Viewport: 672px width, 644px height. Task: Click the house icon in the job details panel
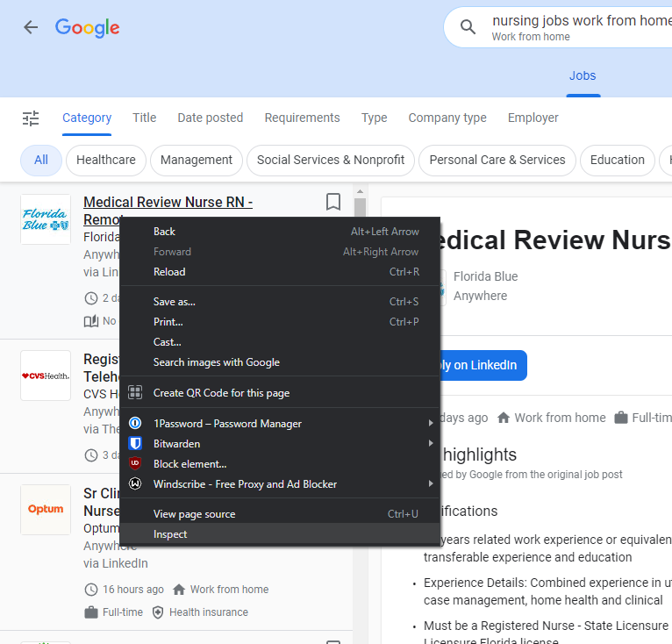click(504, 418)
